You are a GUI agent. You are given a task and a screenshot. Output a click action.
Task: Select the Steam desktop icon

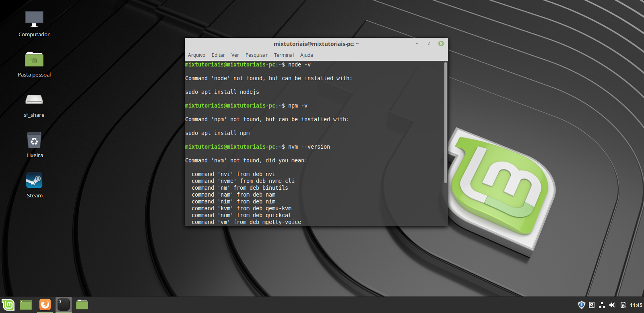point(34,185)
